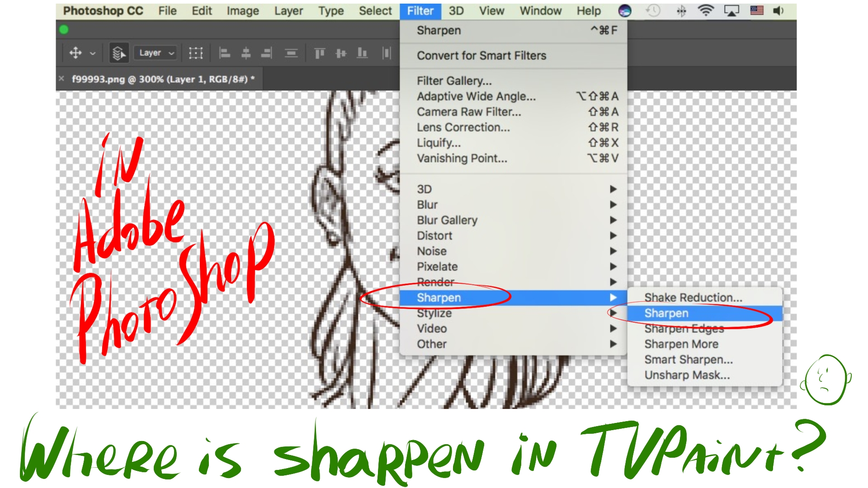This screenshot has height=488, width=868.
Task: Expand the Stylize submenu
Action: 514,313
